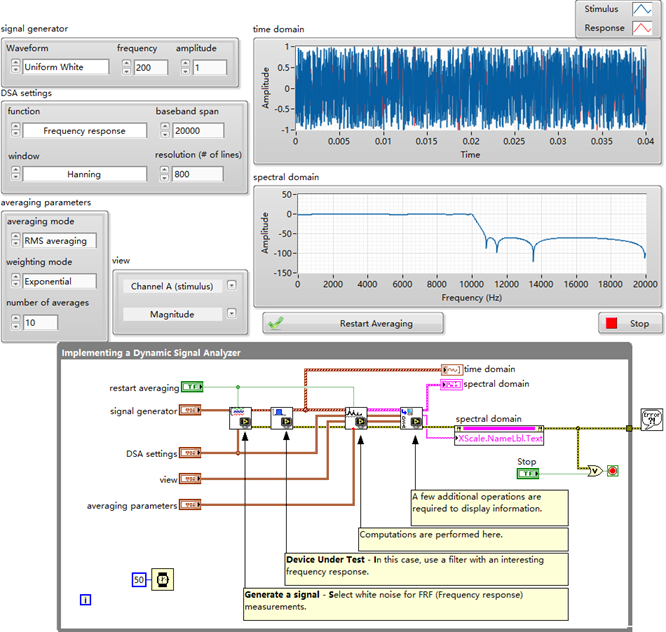Click the Device Under Test filter node
The width and height of the screenshot is (666, 632).
click(283, 417)
